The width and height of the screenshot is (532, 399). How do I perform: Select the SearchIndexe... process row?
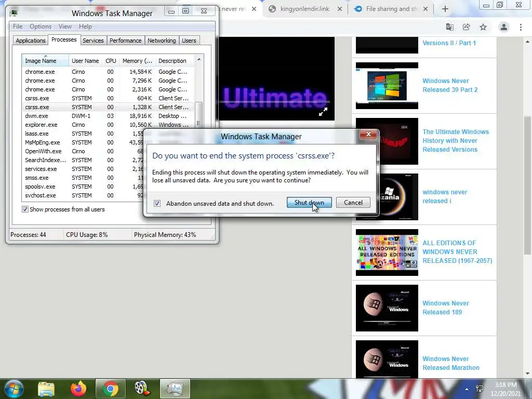(x=83, y=160)
